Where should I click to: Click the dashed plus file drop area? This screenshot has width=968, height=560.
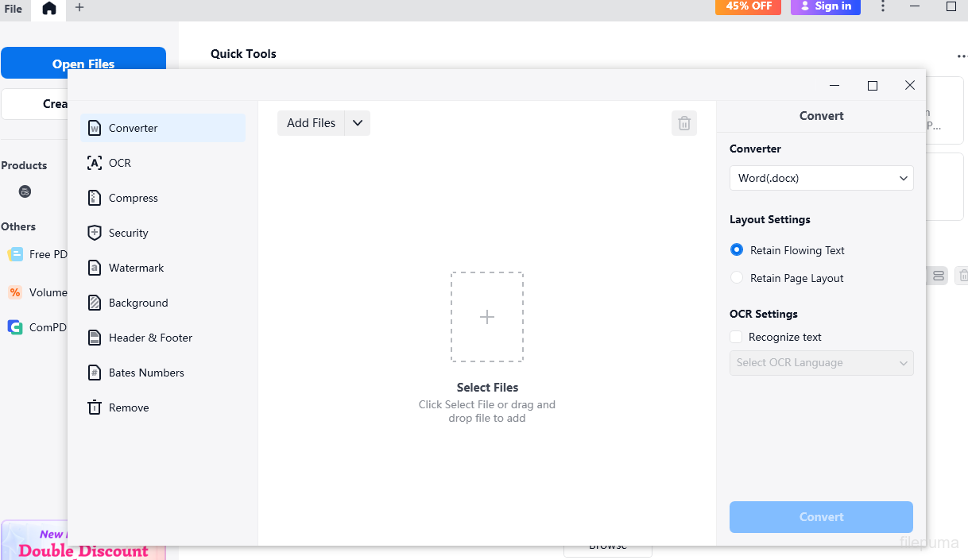tap(487, 317)
